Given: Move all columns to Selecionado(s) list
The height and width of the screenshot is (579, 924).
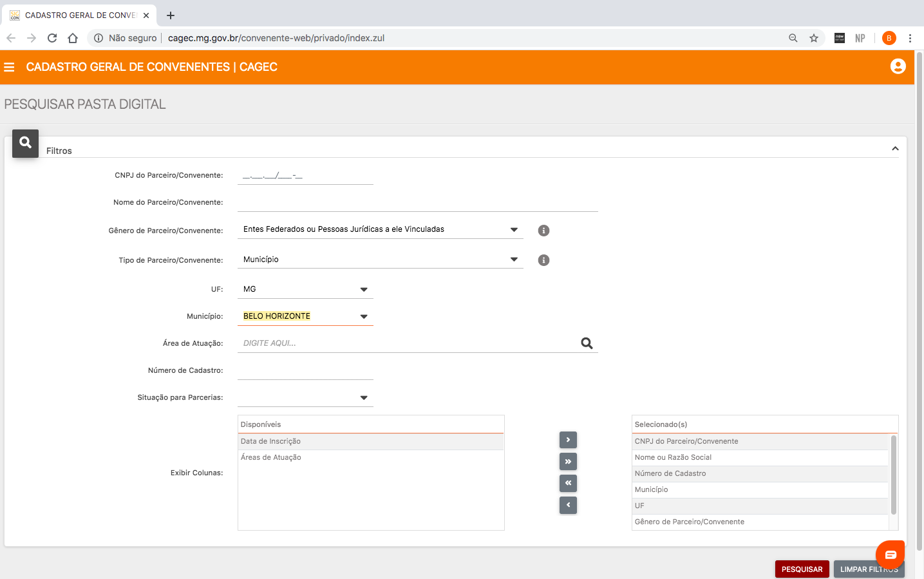Looking at the screenshot, I should [568, 462].
